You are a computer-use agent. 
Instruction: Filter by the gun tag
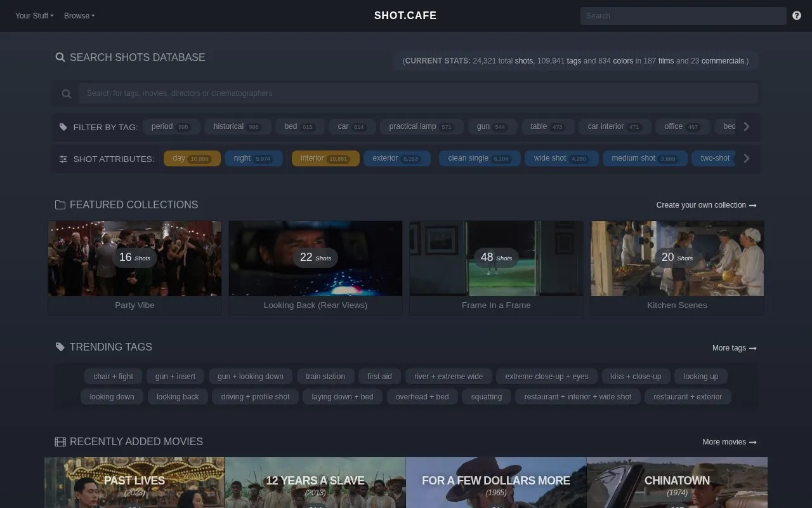[492, 126]
